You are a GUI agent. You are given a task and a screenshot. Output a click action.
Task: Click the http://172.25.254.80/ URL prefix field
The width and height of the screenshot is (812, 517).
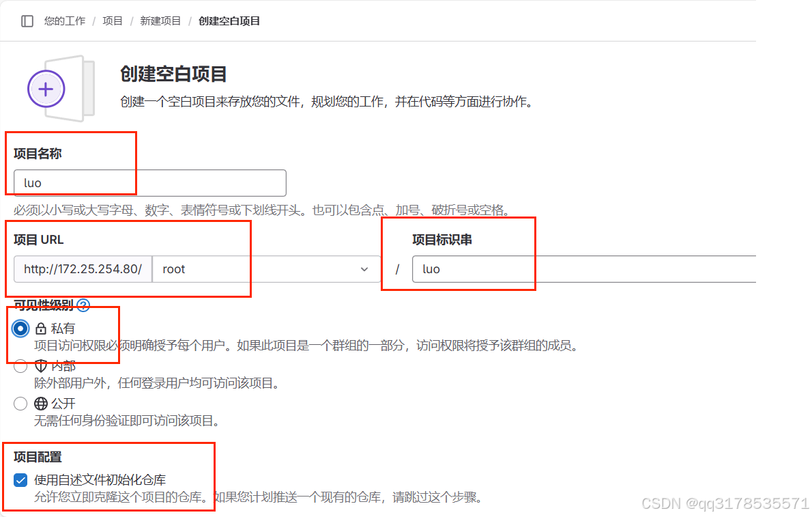point(83,269)
